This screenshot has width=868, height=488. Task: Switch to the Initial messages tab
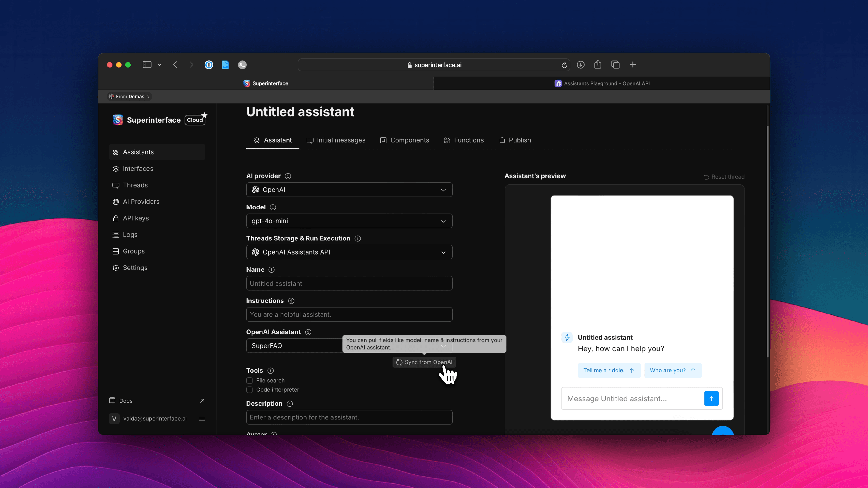click(x=341, y=140)
